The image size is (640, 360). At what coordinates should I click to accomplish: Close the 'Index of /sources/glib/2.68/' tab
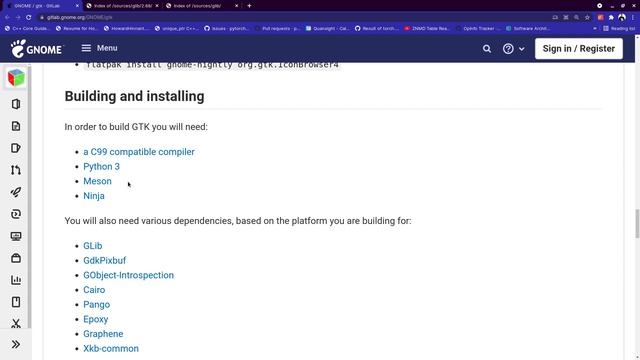[157, 6]
